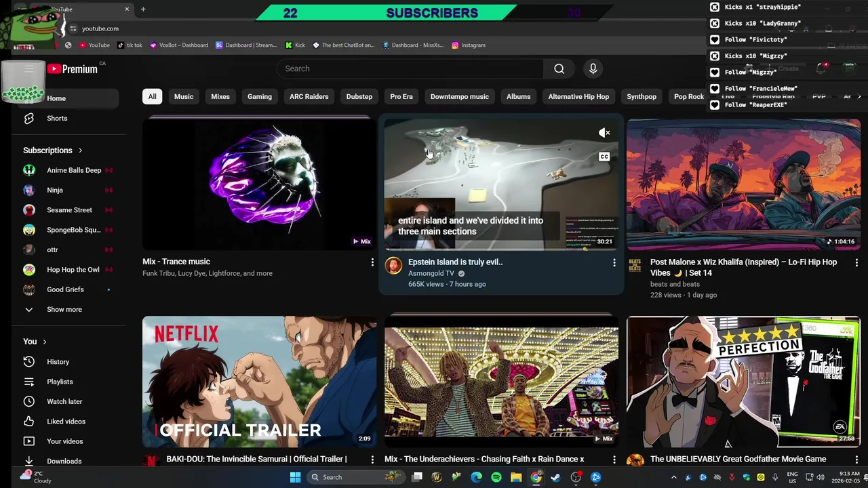Viewport: 868px width, 488px height.
Task: Open Watch later clock icon
Action: [28, 401]
